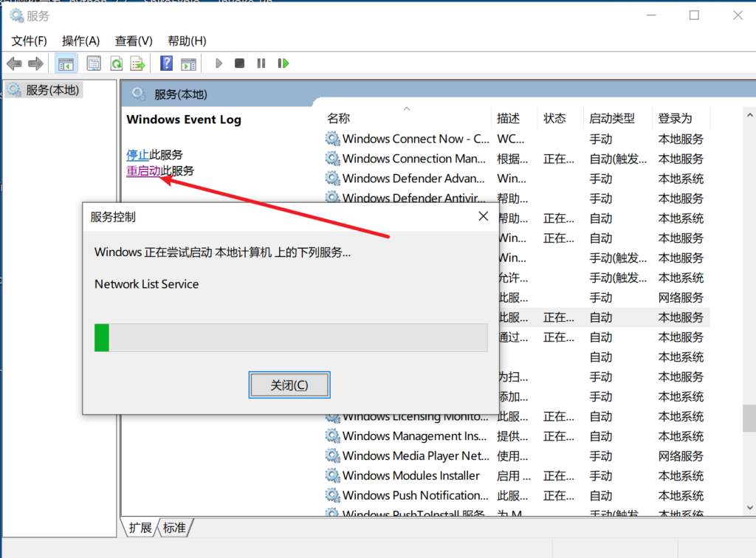This screenshot has width=756, height=558.
Task: Click the Start Service play icon
Action: 219,63
